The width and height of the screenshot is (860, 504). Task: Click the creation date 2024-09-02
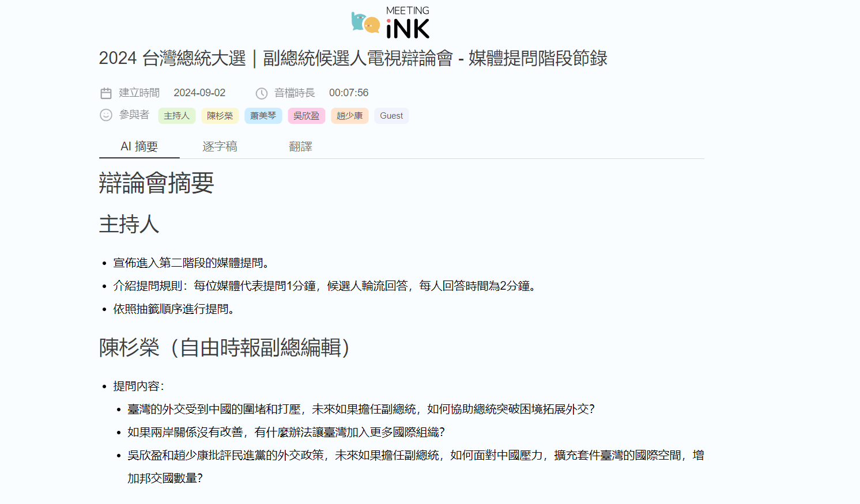(x=199, y=93)
